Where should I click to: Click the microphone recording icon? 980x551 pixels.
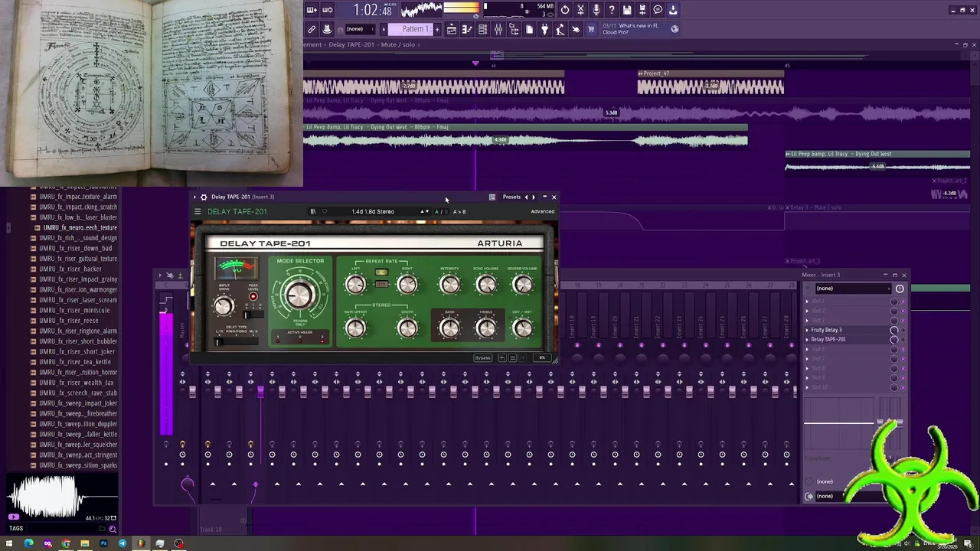click(596, 10)
